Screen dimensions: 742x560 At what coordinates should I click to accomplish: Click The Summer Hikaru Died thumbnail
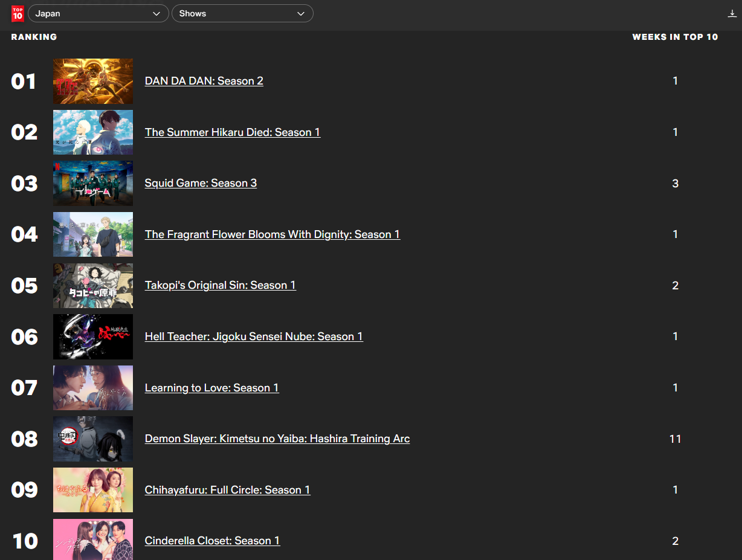pyautogui.click(x=93, y=132)
